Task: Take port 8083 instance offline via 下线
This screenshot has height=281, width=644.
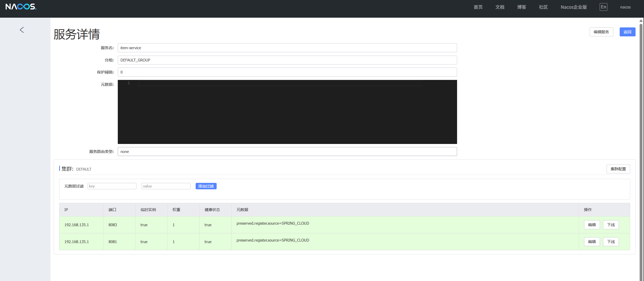Action: (611, 225)
